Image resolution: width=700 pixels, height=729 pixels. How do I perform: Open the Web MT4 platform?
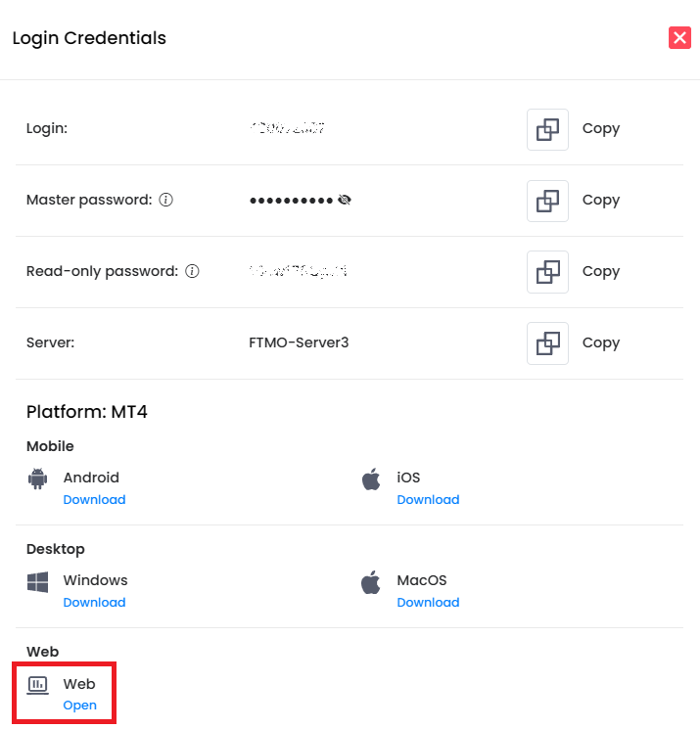coord(79,706)
